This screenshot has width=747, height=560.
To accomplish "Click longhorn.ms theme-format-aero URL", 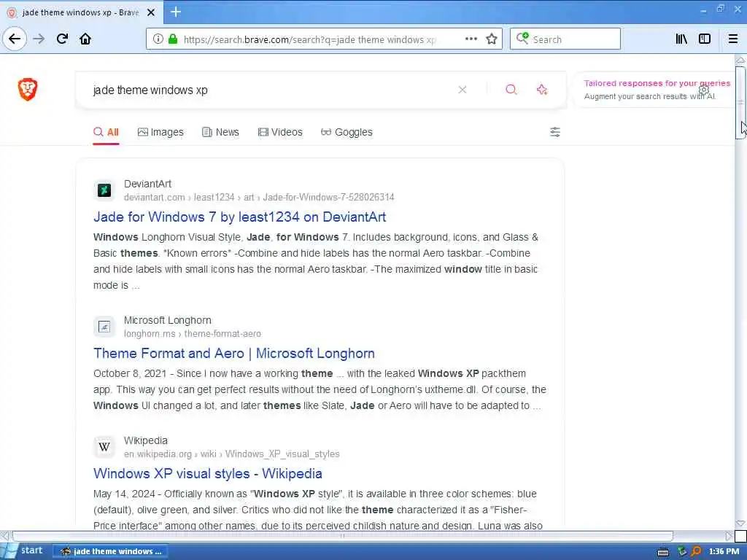I will coord(193,334).
